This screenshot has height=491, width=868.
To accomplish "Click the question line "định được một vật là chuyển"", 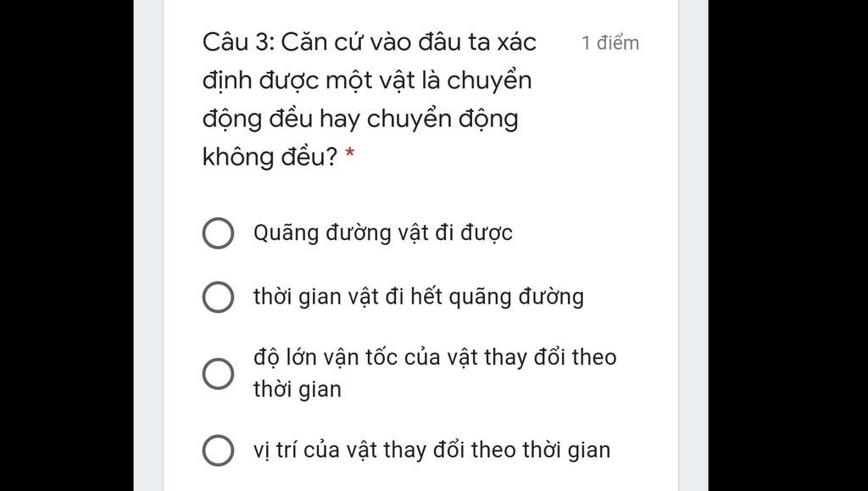I will (367, 81).
